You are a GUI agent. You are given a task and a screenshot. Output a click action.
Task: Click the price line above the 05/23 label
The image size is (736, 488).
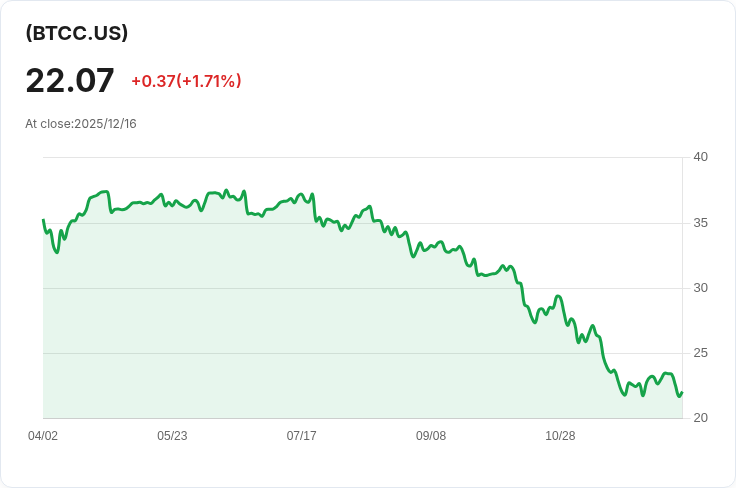click(x=172, y=203)
